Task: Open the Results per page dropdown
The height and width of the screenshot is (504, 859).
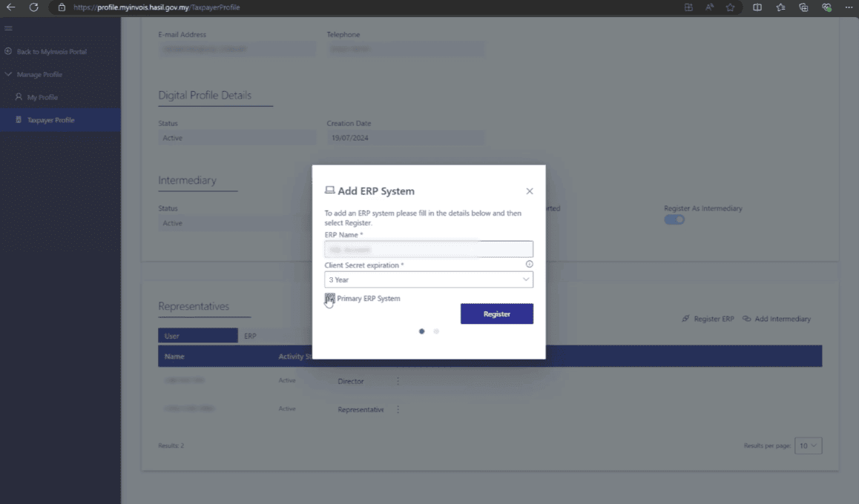Action: (808, 446)
